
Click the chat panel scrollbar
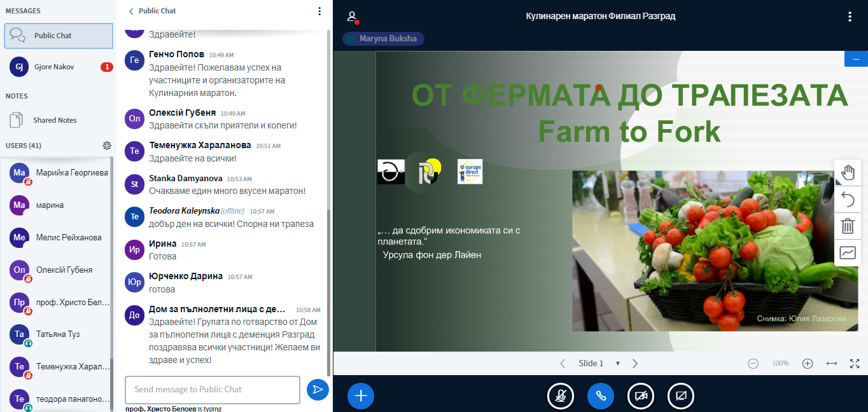tap(328, 292)
